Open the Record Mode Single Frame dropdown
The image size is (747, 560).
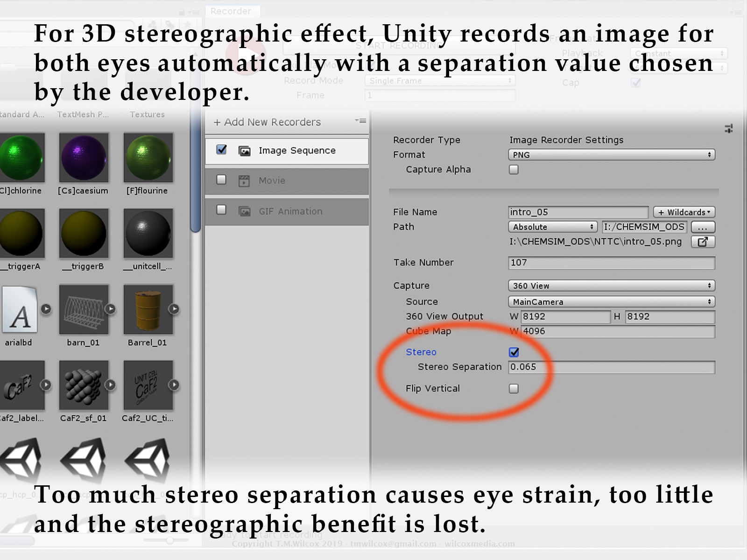[x=440, y=81]
